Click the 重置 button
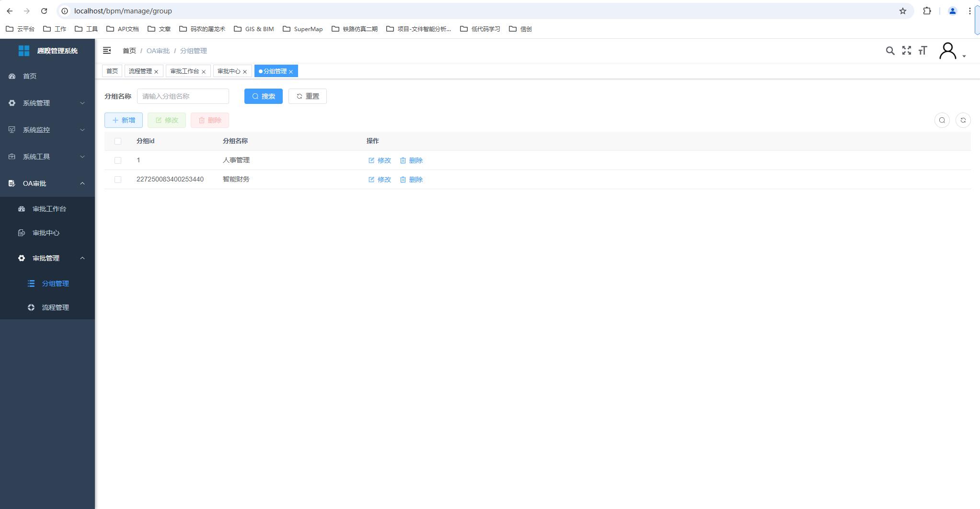The height and width of the screenshot is (509, 980). coord(308,96)
